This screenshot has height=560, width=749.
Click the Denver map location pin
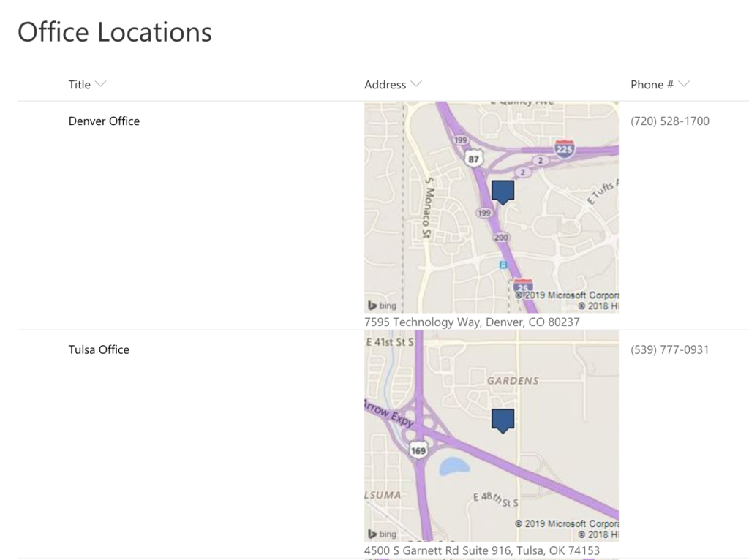[x=503, y=192]
